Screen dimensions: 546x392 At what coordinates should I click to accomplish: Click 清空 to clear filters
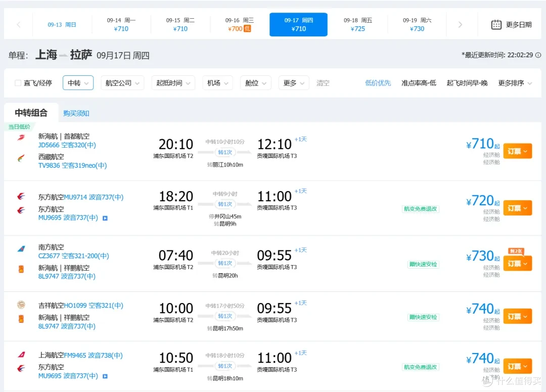point(323,83)
